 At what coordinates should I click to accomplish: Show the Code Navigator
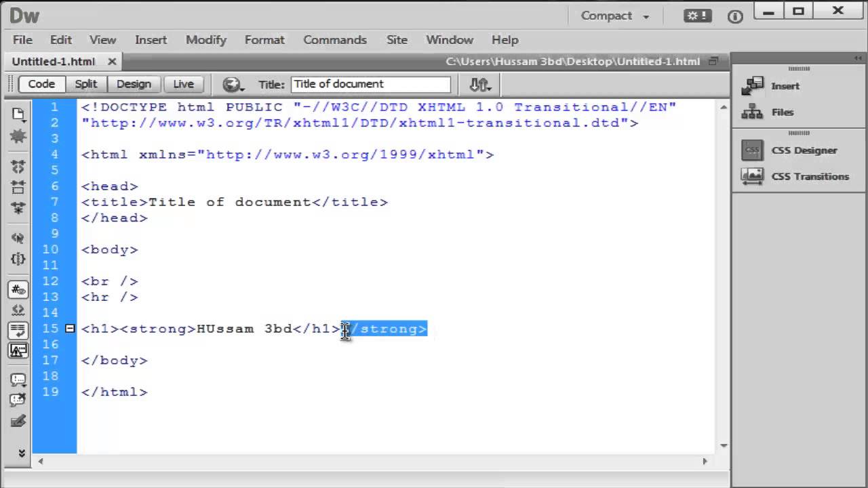[x=18, y=136]
